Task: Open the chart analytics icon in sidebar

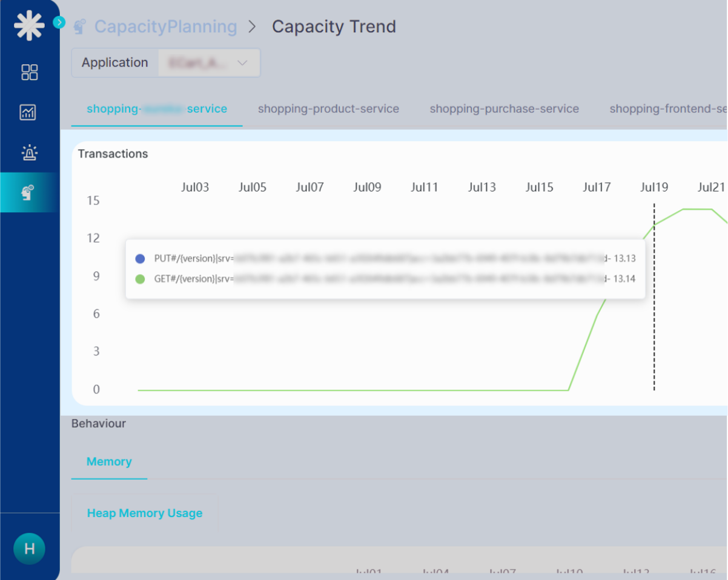Action: tap(29, 112)
